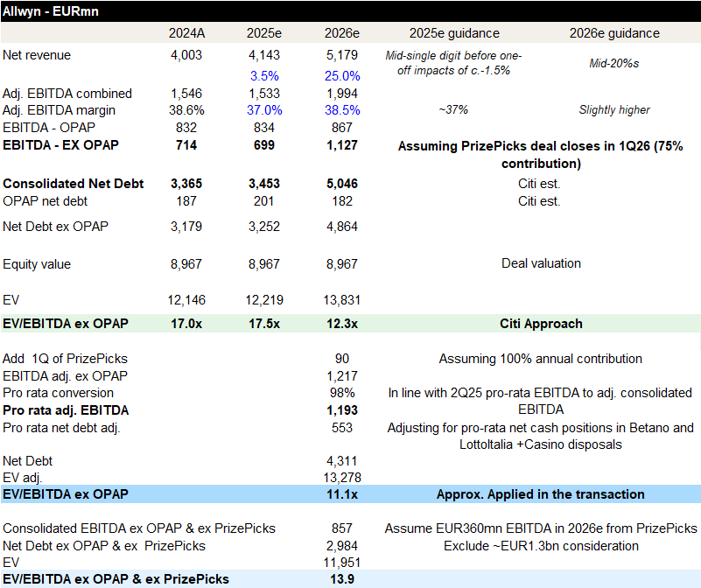
Task: Select the 2024A column header
Action: click(186, 33)
